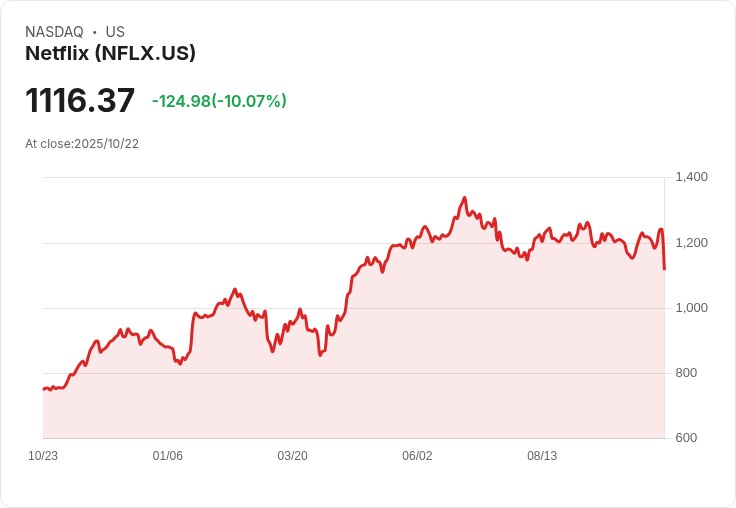Click the green -124.98(-10.07%) change value
736x508 pixels.
[219, 101]
